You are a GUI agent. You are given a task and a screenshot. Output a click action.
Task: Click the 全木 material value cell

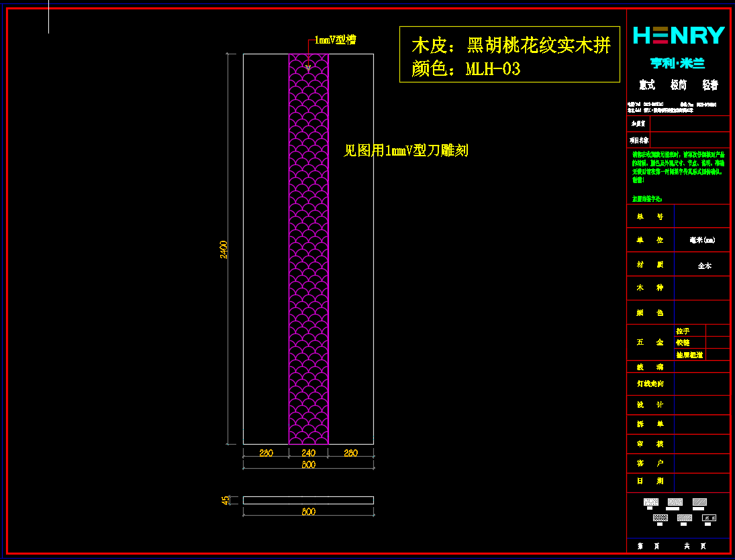pos(703,266)
